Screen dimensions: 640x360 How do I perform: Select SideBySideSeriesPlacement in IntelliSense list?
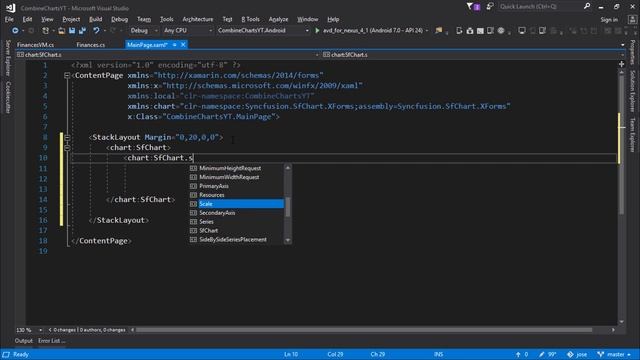coord(236,240)
